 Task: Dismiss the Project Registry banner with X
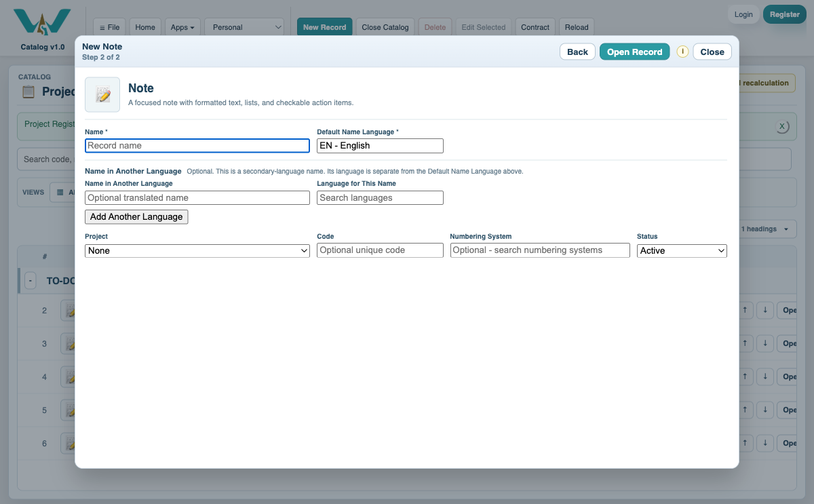(x=782, y=127)
